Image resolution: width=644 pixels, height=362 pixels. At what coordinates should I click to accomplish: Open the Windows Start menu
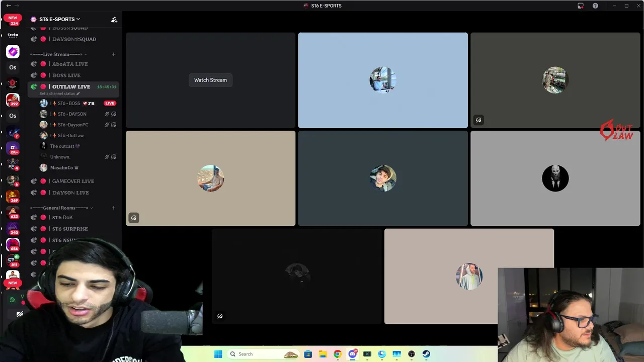click(218, 354)
